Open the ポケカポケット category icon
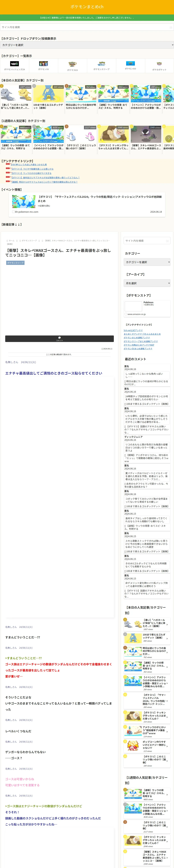 point(159,64)
